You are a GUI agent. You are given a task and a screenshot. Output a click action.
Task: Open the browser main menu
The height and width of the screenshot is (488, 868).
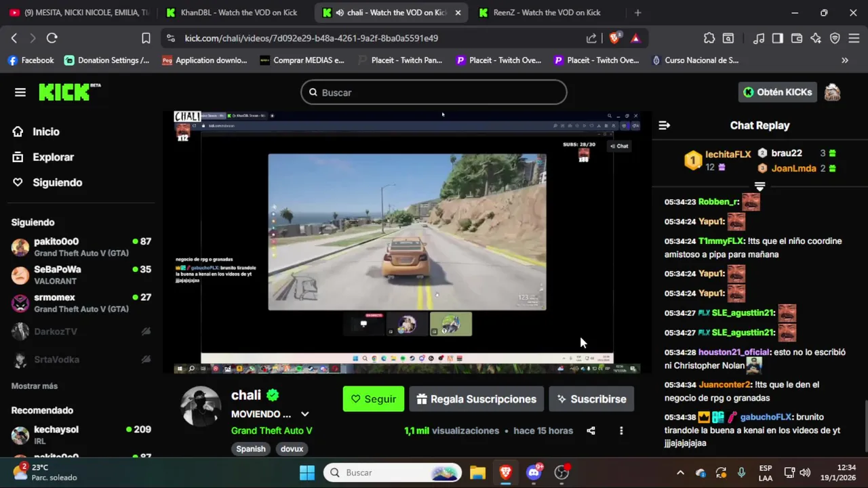point(854,38)
